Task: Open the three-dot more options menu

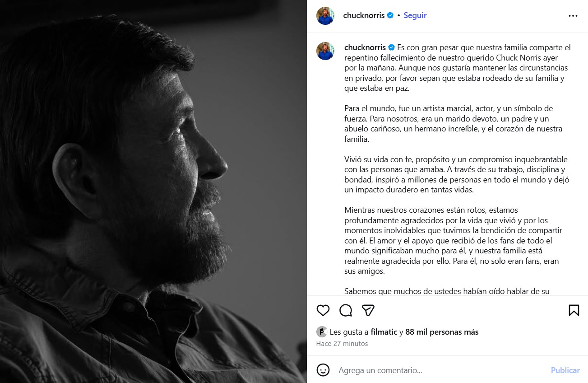Action: (573, 16)
